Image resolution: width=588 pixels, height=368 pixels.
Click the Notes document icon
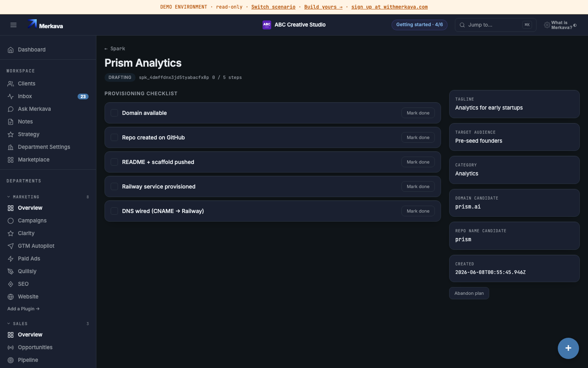coord(11,122)
